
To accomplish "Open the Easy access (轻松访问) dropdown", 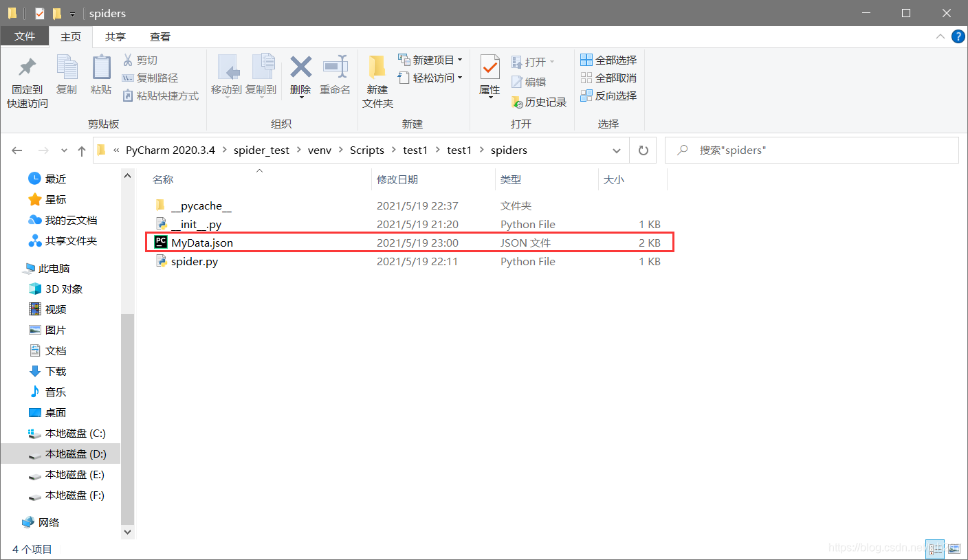I will (430, 78).
